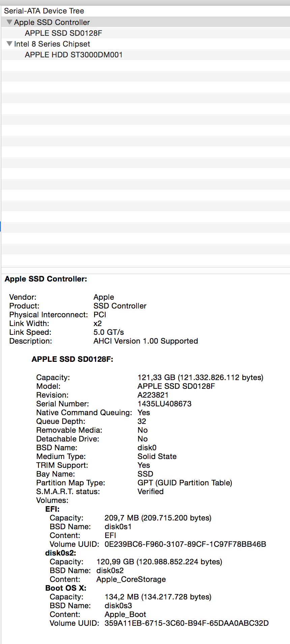Click the Content value Apple_Boot
The height and width of the screenshot is (644, 290).
(x=125, y=615)
